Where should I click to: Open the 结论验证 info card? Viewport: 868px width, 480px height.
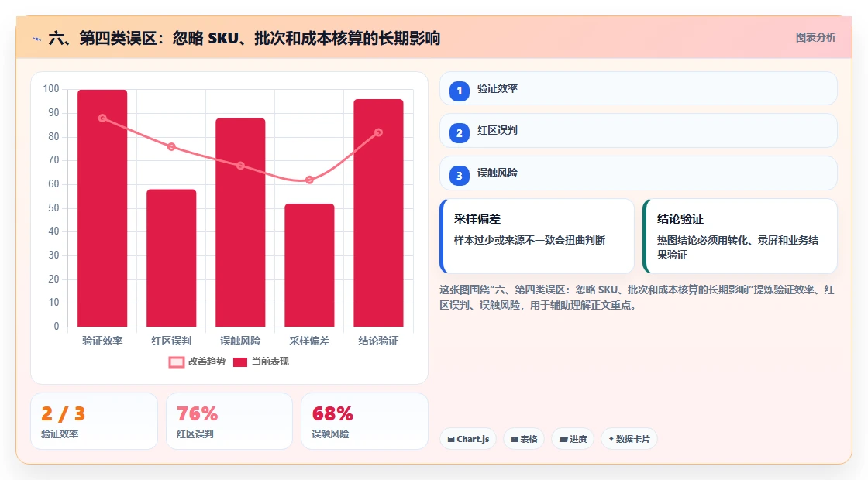pyautogui.click(x=740, y=236)
